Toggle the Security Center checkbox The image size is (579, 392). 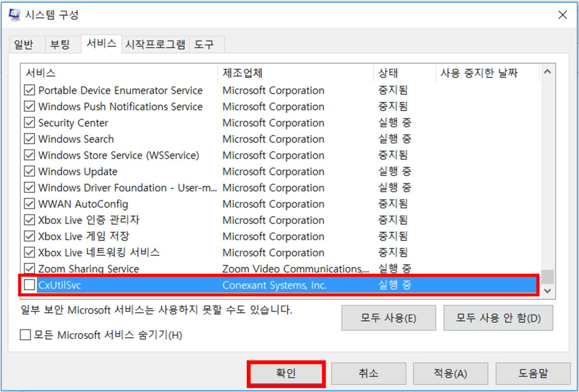click(29, 123)
